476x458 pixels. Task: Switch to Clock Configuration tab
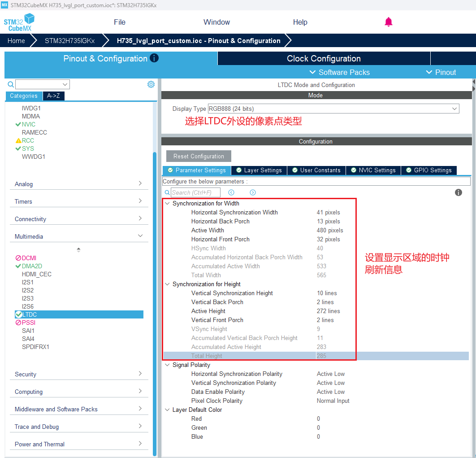[x=324, y=58]
